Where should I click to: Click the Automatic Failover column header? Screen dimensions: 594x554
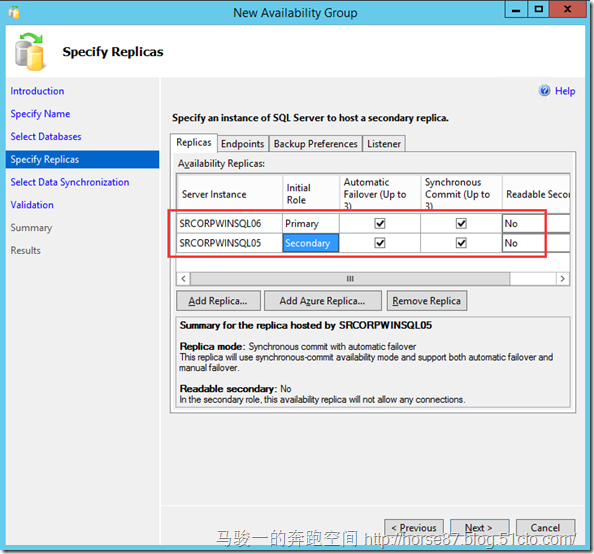tap(380, 194)
